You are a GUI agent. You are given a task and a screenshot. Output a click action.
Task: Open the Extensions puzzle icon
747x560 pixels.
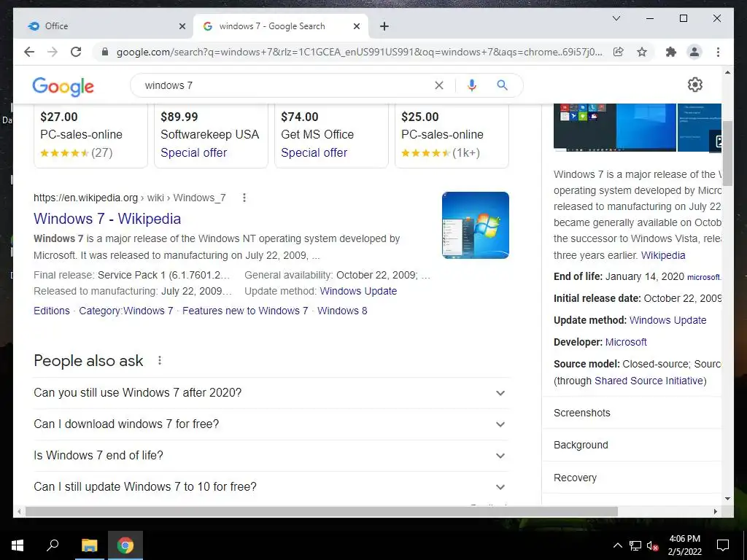tap(671, 52)
